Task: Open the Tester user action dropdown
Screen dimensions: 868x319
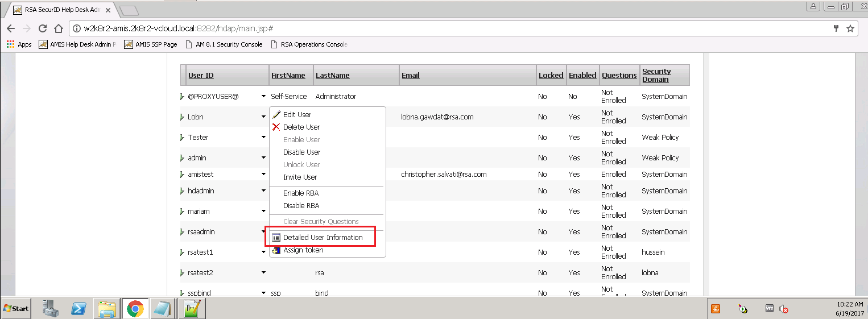Action: [x=263, y=138]
